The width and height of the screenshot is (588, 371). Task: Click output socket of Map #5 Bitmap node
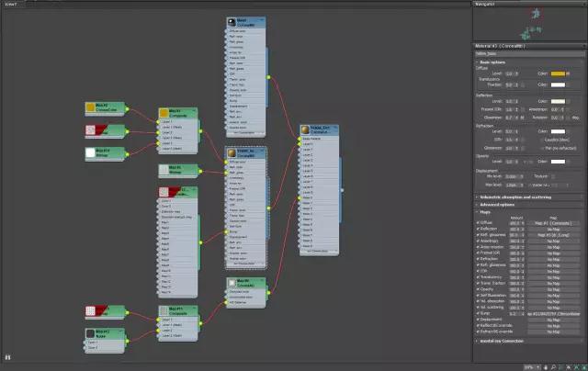click(x=200, y=172)
